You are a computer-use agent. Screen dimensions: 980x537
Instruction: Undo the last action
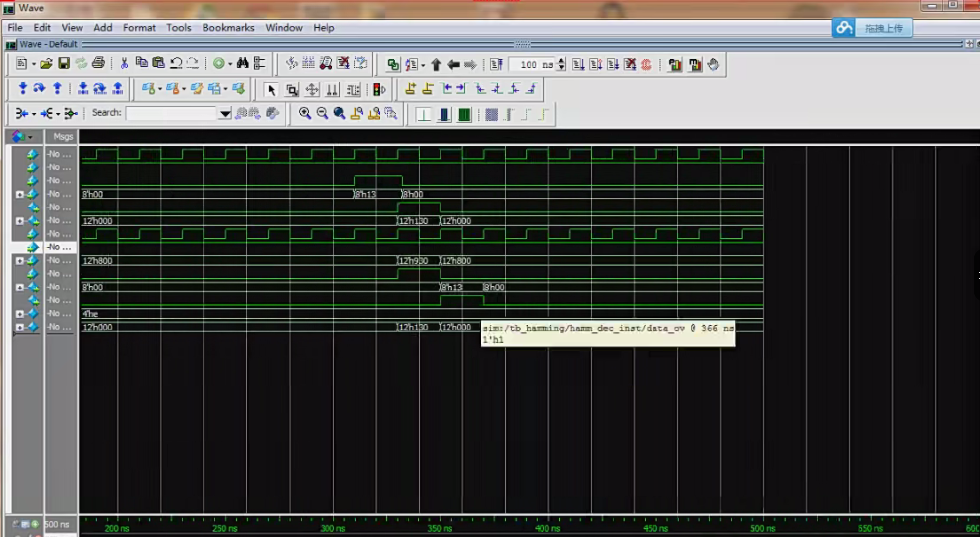pos(176,63)
